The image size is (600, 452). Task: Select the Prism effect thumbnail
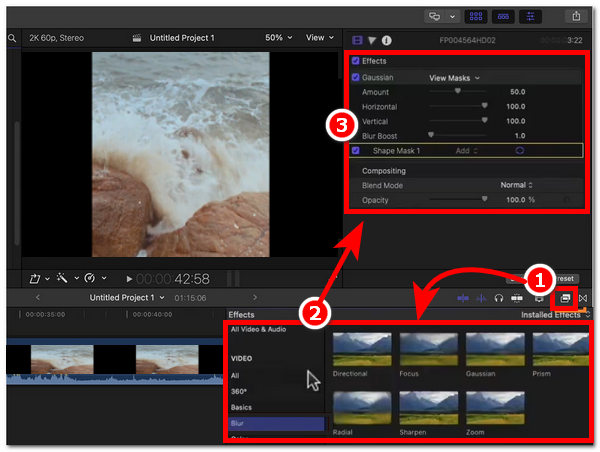point(561,349)
